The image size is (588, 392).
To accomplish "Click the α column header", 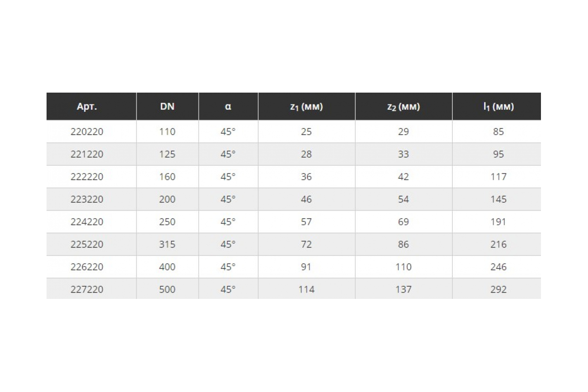I will 228,107.
